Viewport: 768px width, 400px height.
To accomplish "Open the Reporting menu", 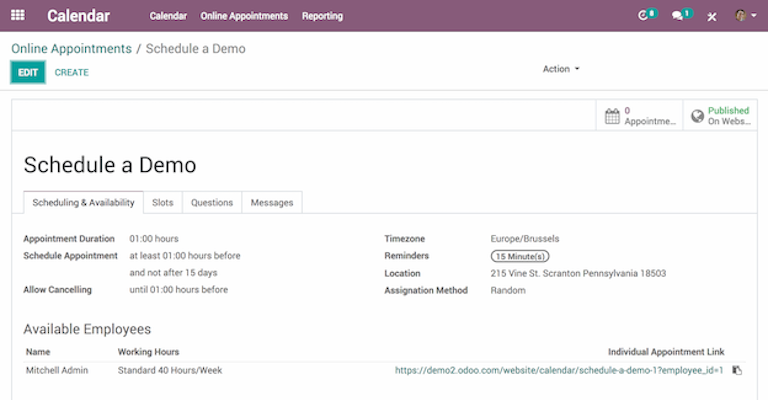I will coord(322,16).
